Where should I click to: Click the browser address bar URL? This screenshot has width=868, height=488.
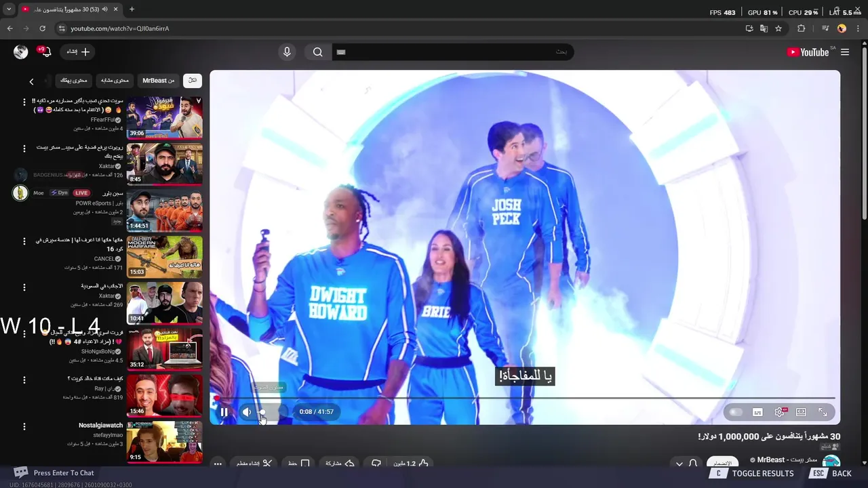point(119,28)
